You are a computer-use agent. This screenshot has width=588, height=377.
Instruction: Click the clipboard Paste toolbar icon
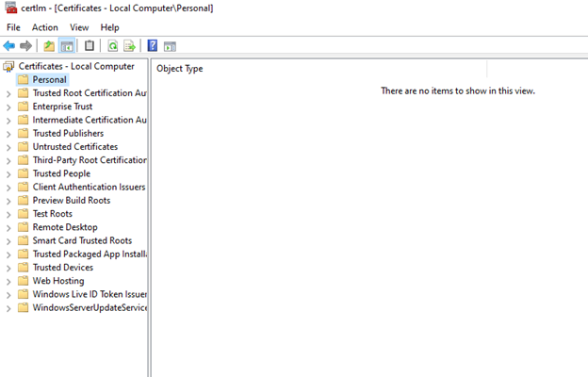point(89,45)
